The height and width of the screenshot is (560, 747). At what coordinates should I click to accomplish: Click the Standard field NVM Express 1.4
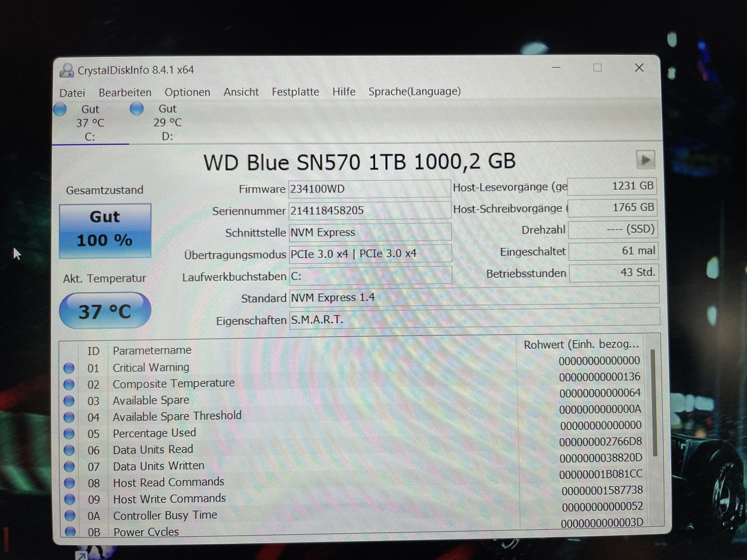pyautogui.click(x=474, y=297)
